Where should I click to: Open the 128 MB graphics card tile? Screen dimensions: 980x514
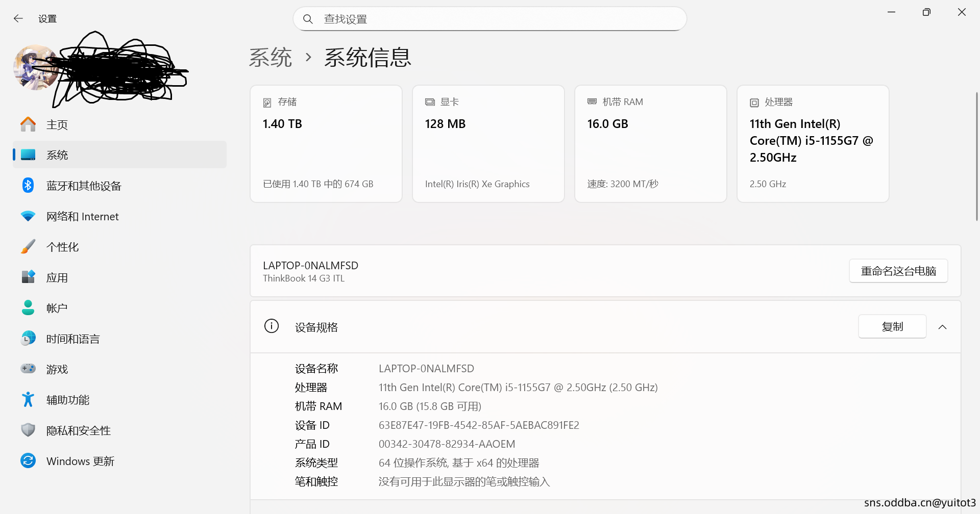pos(488,144)
